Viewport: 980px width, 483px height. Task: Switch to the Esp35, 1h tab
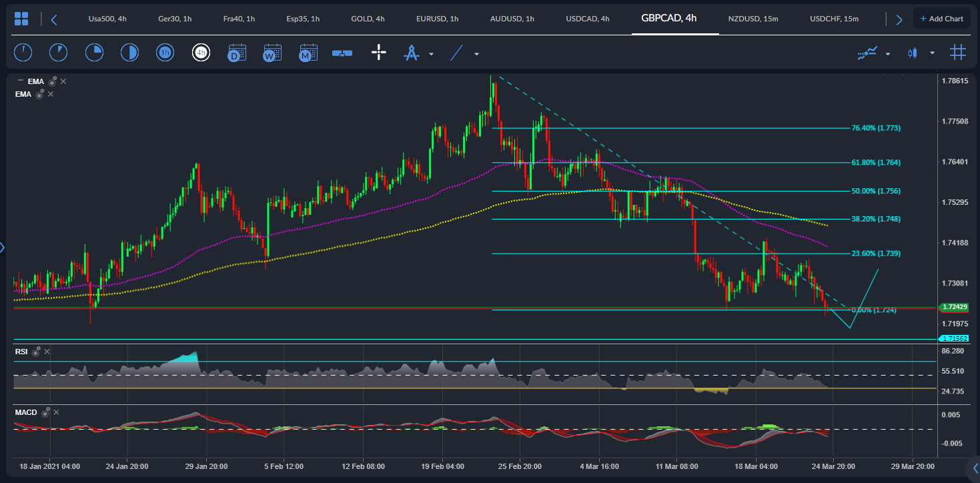point(304,19)
